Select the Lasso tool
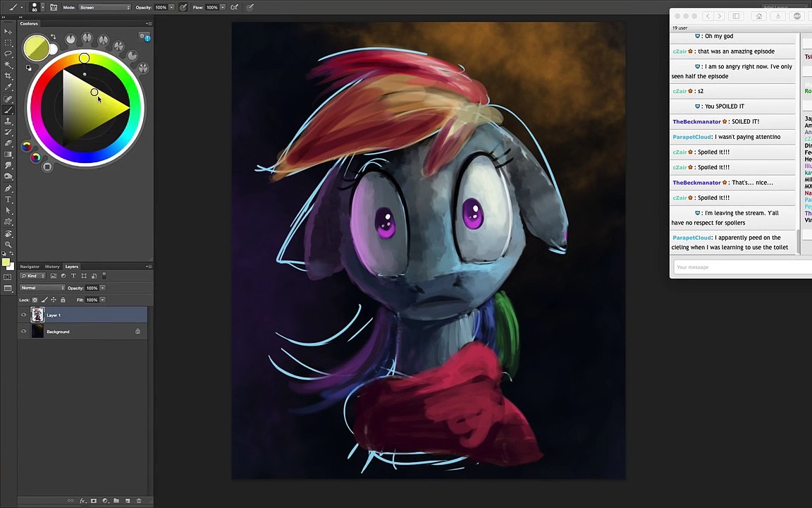The image size is (812, 508). coord(8,54)
